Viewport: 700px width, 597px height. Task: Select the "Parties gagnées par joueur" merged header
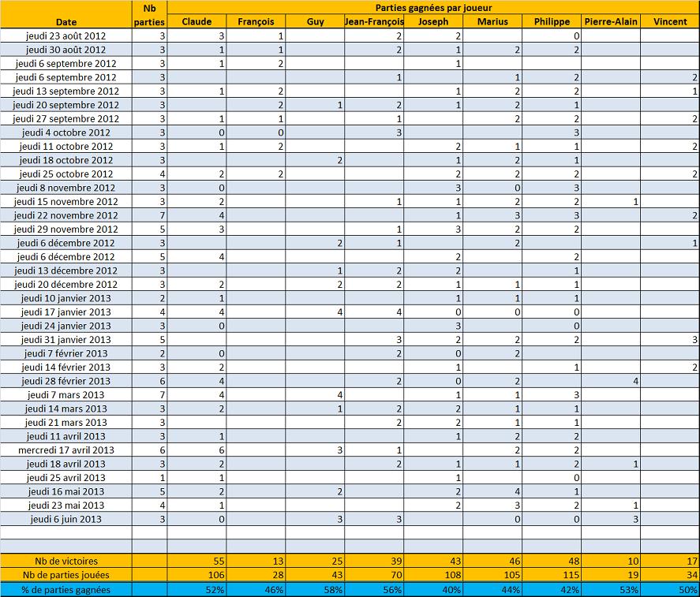coord(433,7)
